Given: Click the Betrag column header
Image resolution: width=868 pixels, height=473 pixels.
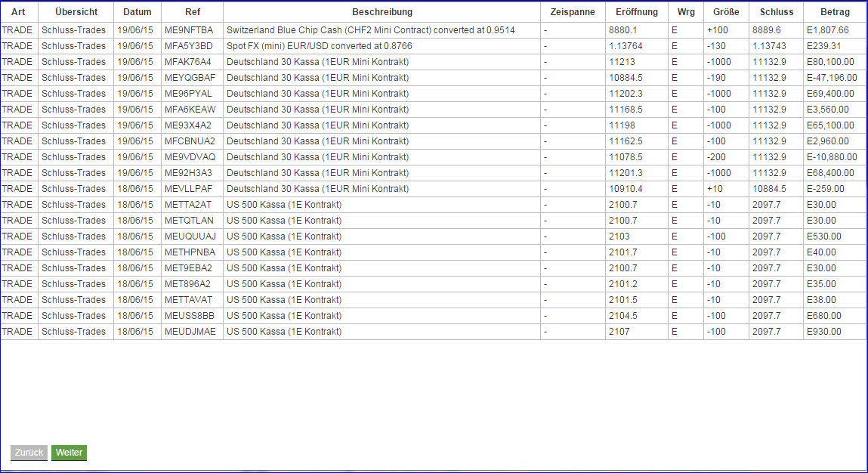Looking at the screenshot, I should [x=833, y=11].
